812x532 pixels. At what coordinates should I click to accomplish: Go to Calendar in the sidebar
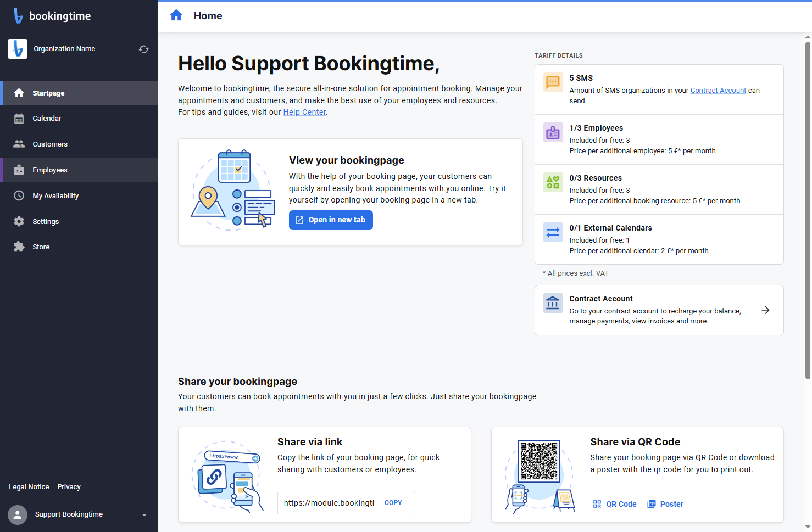tap(79, 119)
